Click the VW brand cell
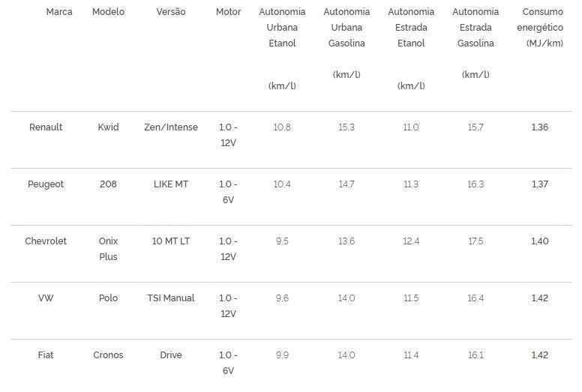This screenshot has height=392, width=582. click(46, 298)
